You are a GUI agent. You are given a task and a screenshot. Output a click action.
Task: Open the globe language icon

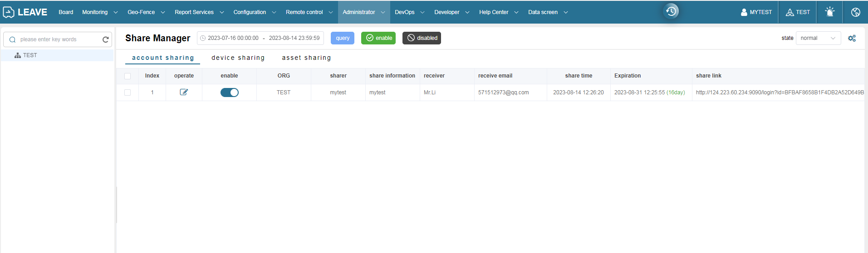[855, 12]
